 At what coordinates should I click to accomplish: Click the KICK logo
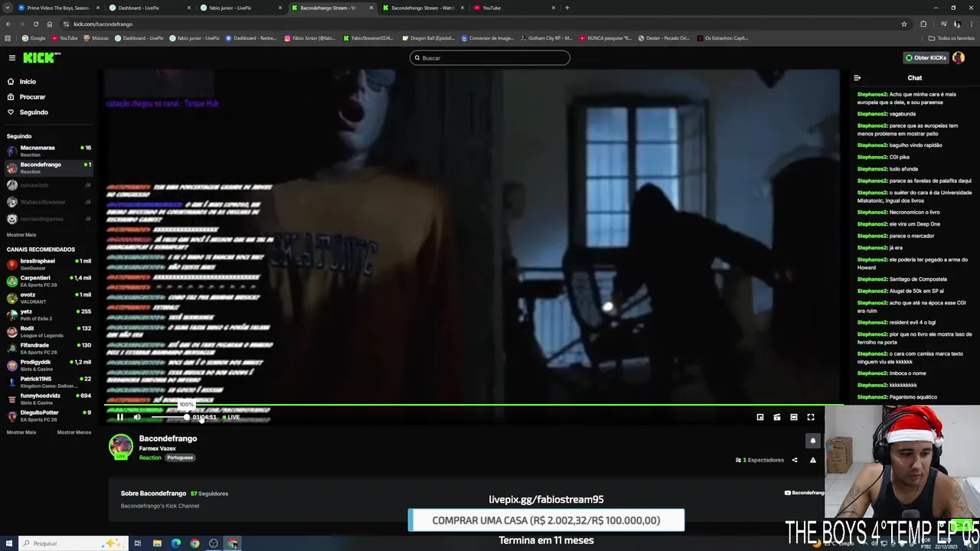[41, 58]
